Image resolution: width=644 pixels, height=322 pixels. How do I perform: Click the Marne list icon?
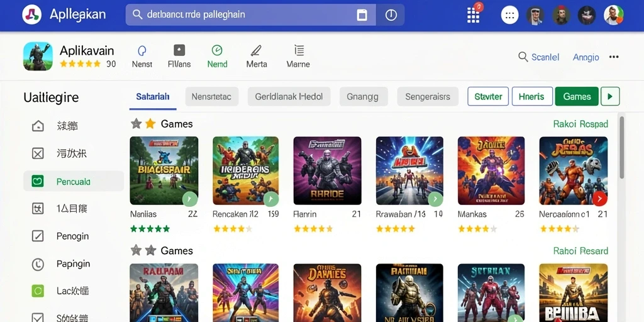pos(299,50)
